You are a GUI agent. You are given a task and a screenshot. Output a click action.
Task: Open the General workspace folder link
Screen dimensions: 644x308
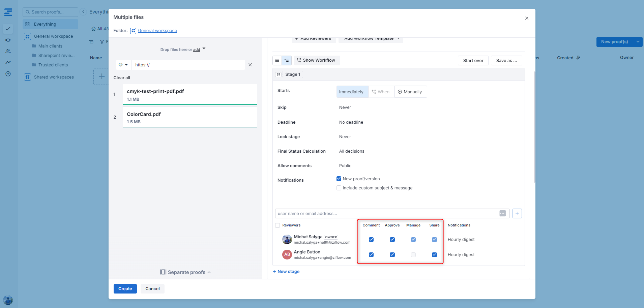point(157,31)
